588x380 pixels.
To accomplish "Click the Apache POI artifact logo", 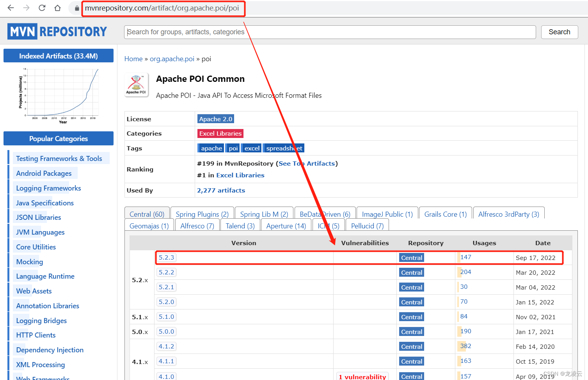I will coord(136,85).
